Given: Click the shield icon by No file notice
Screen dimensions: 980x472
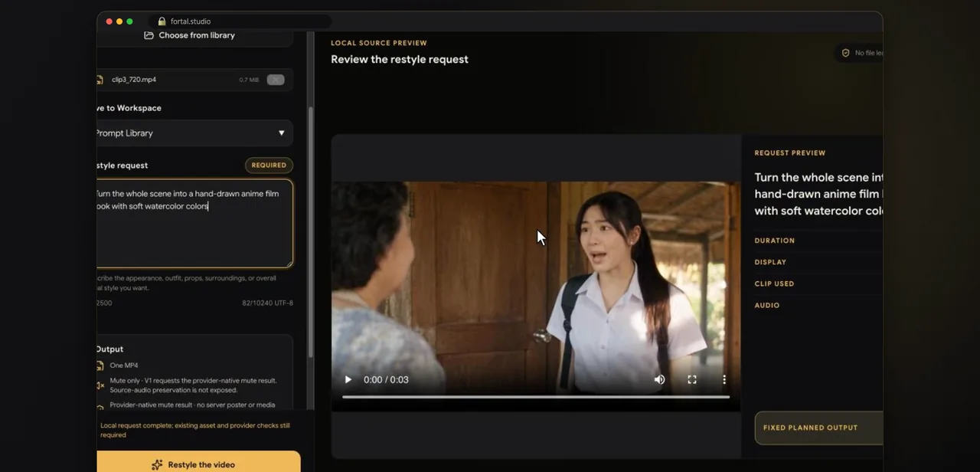Looking at the screenshot, I should point(846,53).
